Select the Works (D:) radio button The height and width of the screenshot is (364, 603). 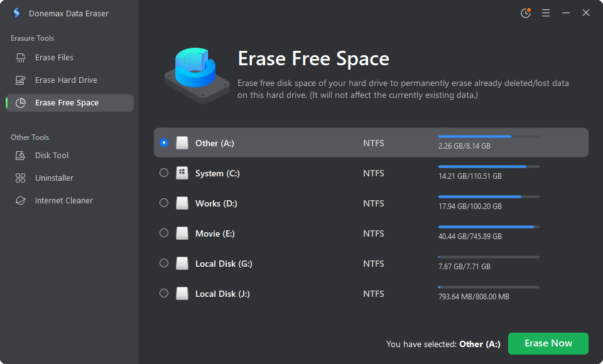coord(164,203)
